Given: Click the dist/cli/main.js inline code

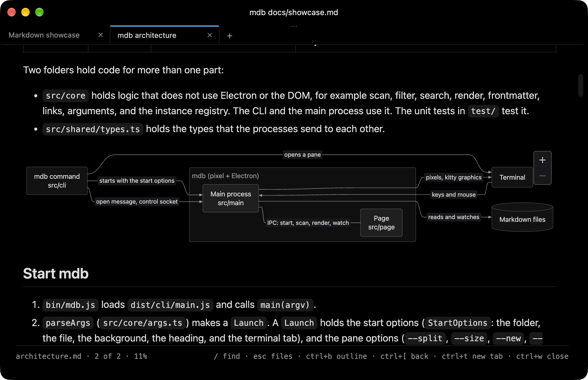Looking at the screenshot, I should point(170,305).
